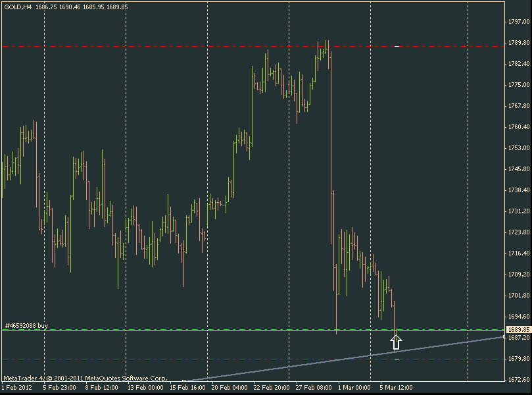This screenshot has width=532, height=395.
Task: Click the 1694.60 price scale label
Action: pos(519,316)
